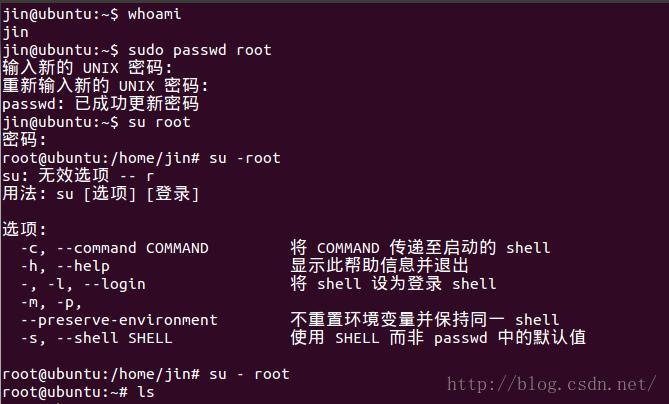Click the "su: 无效选项 -- r" error
669x404 pixels.
click(78, 176)
